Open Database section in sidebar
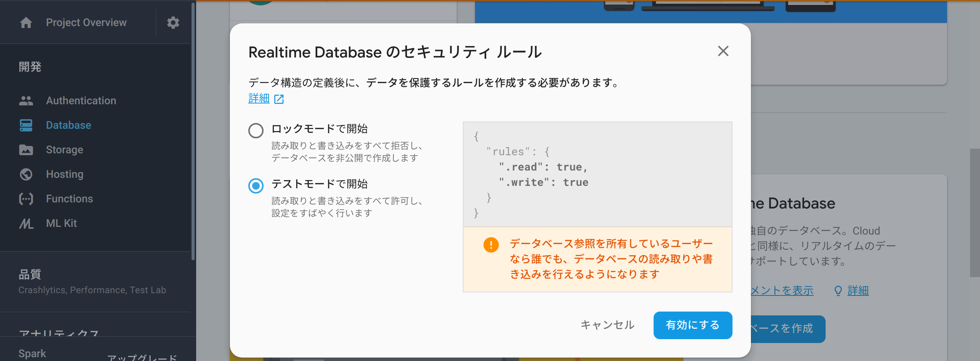Viewport: 980px width, 361px height. click(x=69, y=125)
